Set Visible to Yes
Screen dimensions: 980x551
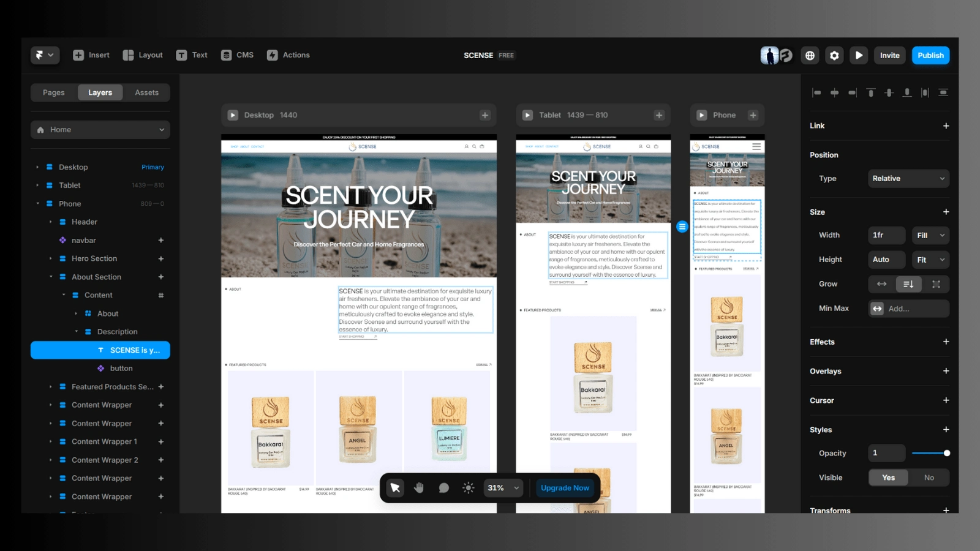[888, 478]
